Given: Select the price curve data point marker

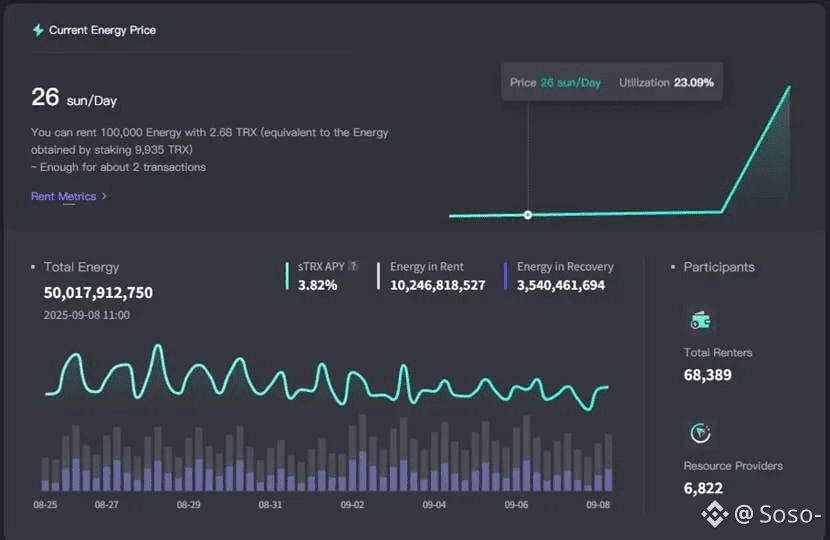Looking at the screenshot, I should [x=528, y=215].
